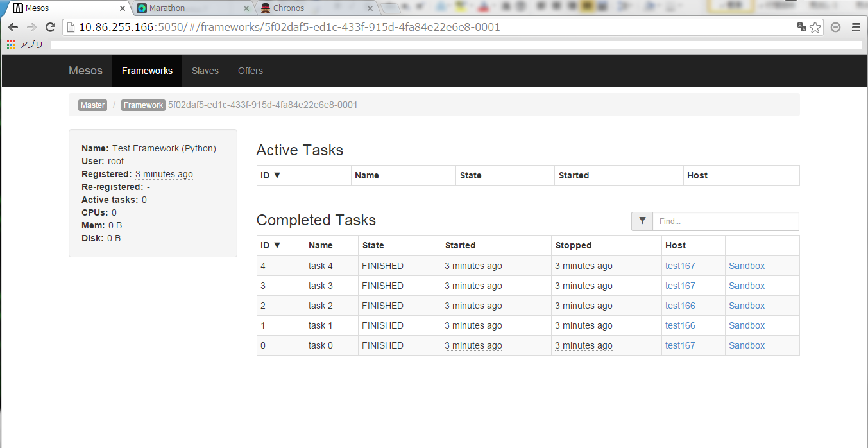
Task: Sort Active Tasks by ID column
Action: pyautogui.click(x=270, y=175)
